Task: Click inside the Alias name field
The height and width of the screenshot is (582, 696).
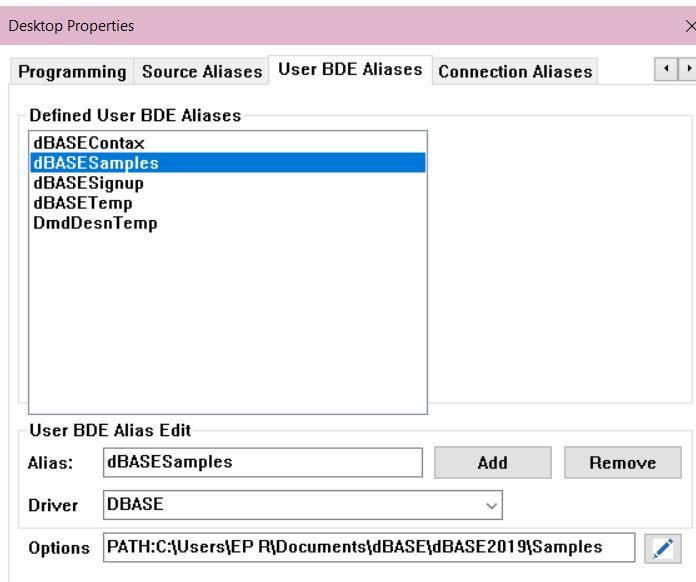Action: (262, 462)
